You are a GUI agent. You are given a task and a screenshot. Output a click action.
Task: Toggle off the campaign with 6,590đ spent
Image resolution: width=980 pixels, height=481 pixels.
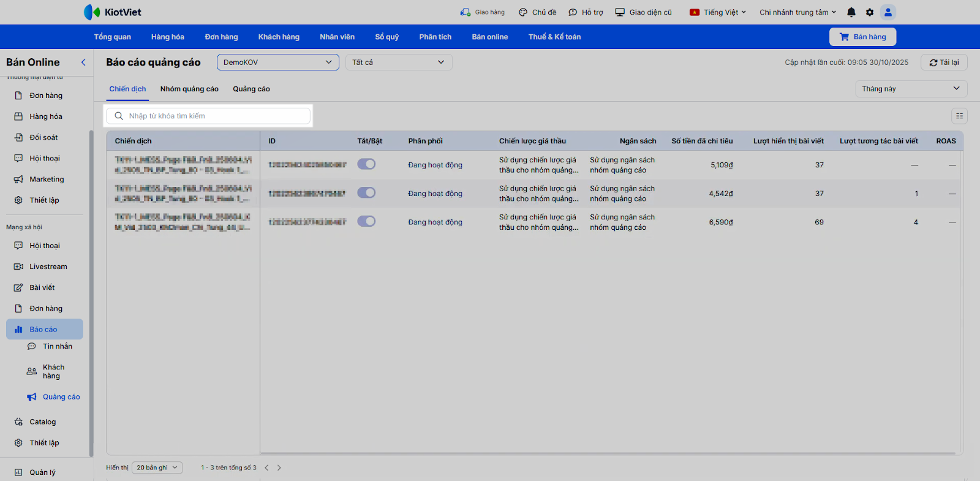[x=366, y=221]
